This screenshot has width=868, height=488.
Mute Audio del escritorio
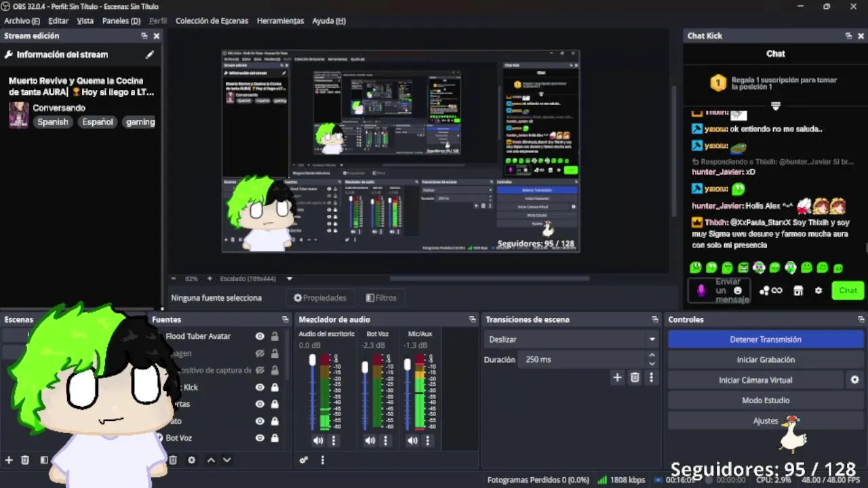coord(318,441)
